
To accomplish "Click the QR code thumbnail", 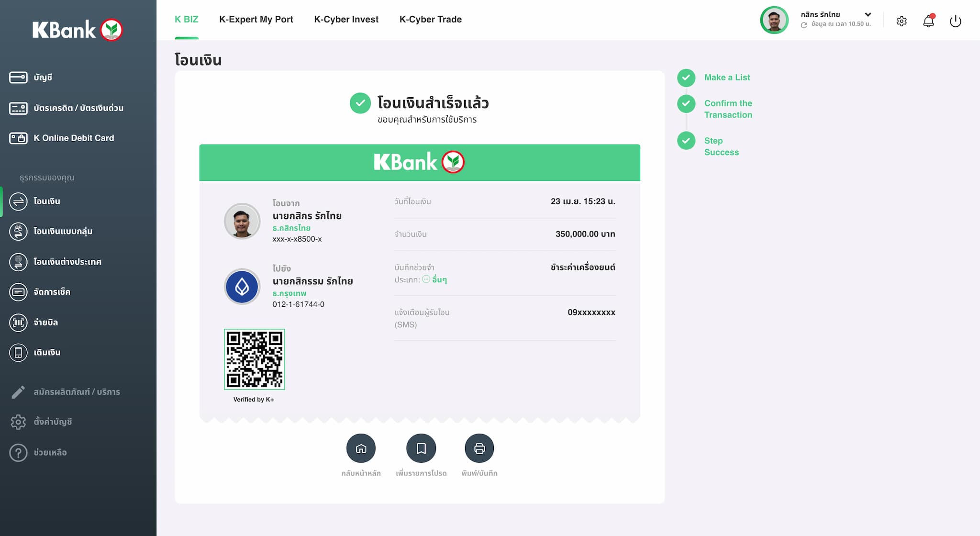I will [254, 359].
